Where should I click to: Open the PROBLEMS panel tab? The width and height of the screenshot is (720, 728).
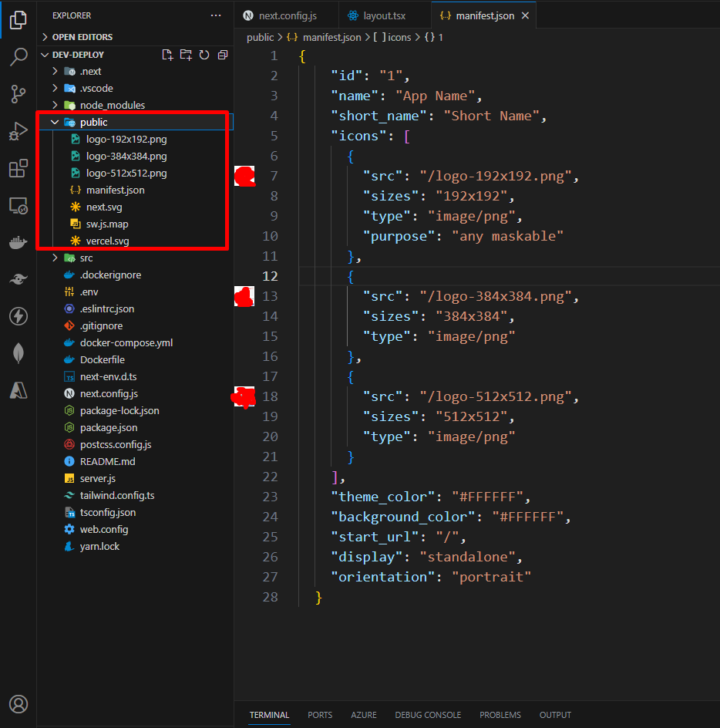[500, 715]
